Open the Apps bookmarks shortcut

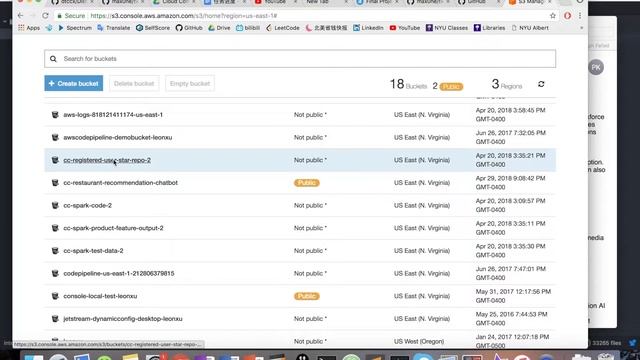pyautogui.click(x=29, y=28)
